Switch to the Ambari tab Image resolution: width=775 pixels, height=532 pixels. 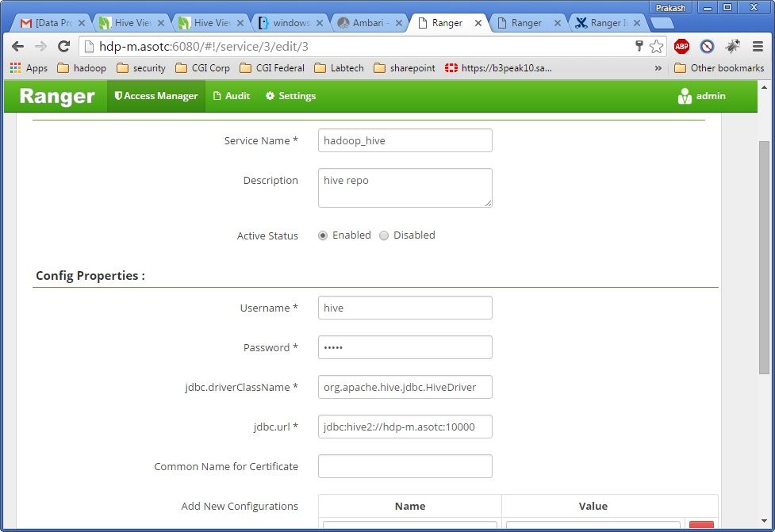coord(370,23)
